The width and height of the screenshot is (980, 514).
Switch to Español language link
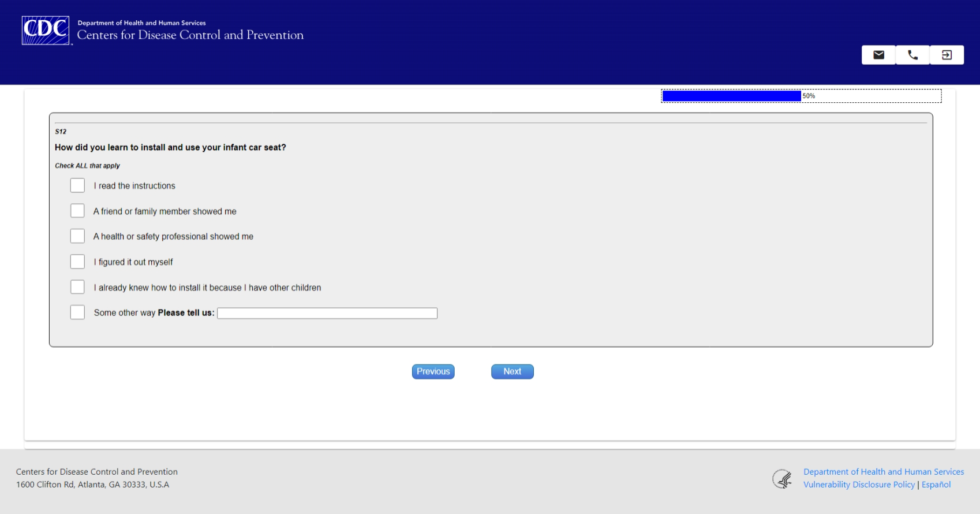pos(936,485)
